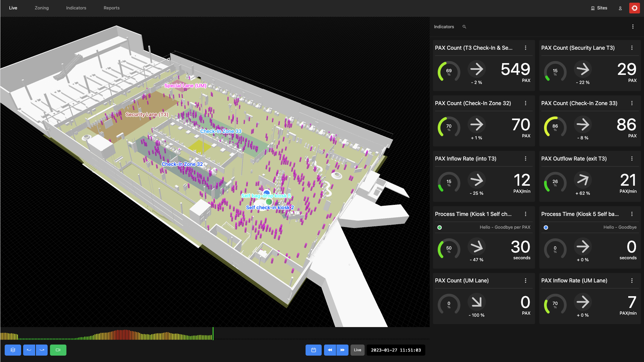
Task: Switch to Live mode button
Action: pyautogui.click(x=358, y=350)
